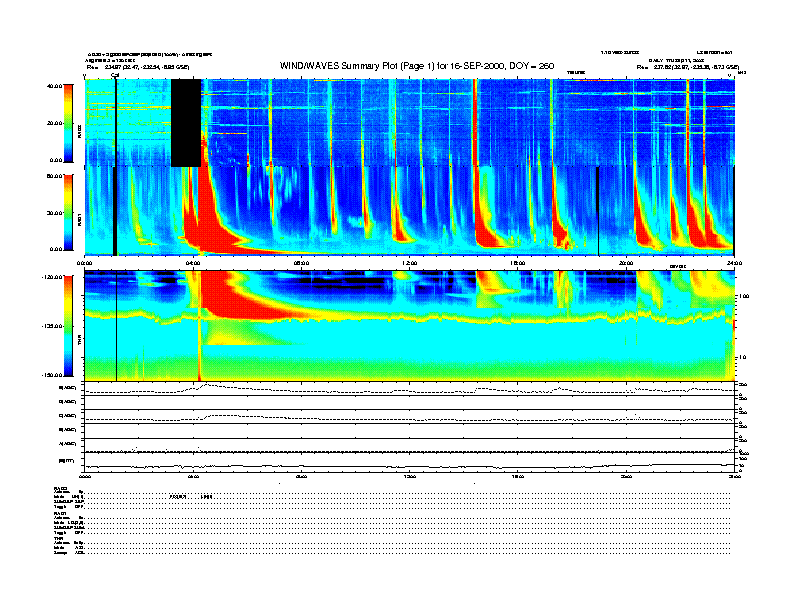Click the RAD2 intensity color bar
The image size is (792, 612).
[x=68, y=123]
